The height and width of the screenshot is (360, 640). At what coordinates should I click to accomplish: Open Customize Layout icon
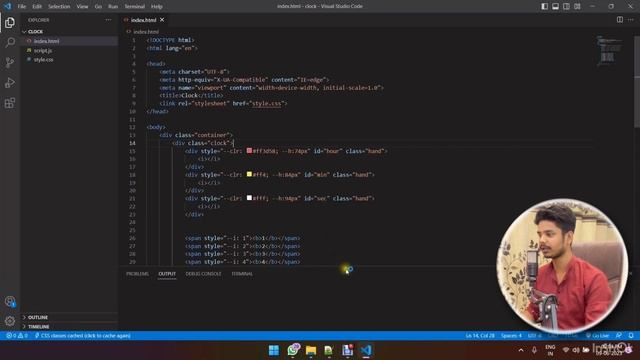(x=577, y=6)
